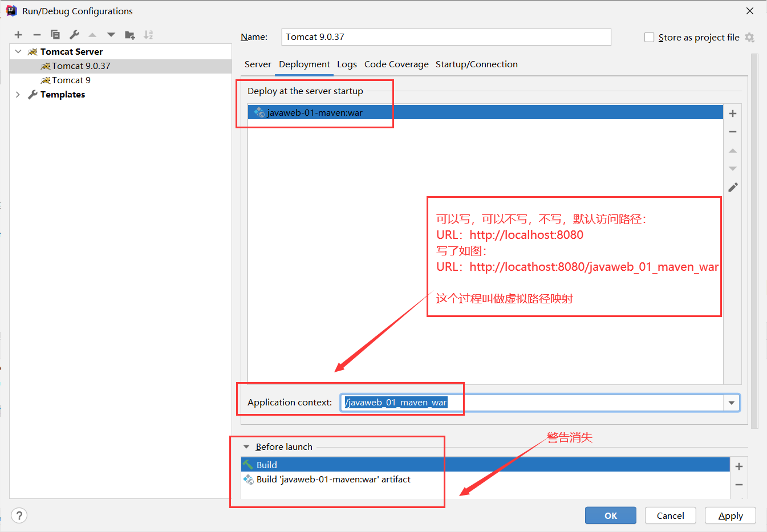The height and width of the screenshot is (532, 767).
Task: Remove the selected Before launch task
Action: [739, 485]
